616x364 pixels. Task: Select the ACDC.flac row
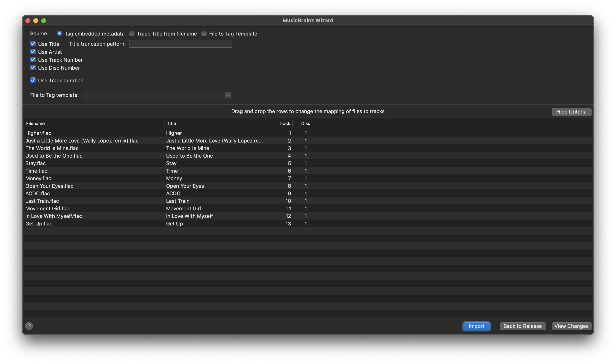click(x=308, y=193)
